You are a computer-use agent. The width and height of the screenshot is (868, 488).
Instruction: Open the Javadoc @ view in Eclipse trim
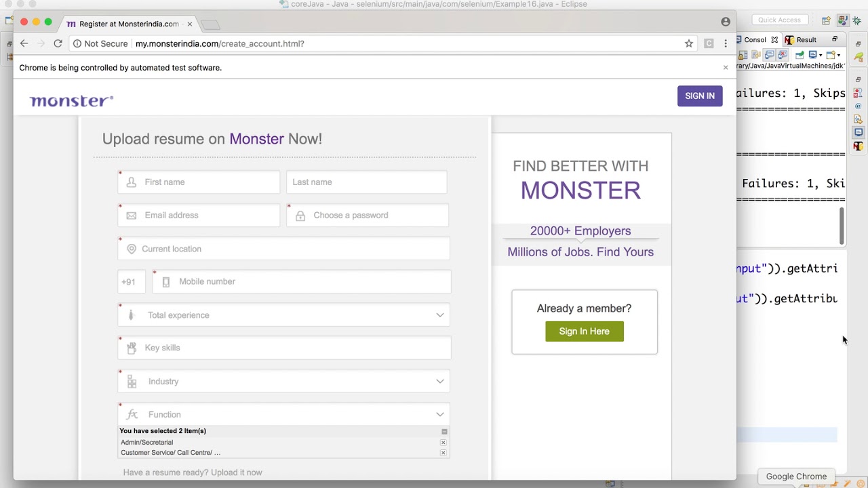point(859,106)
